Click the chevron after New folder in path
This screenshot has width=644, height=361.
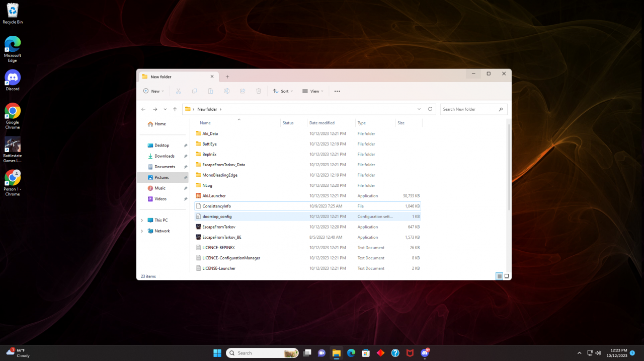click(x=220, y=109)
